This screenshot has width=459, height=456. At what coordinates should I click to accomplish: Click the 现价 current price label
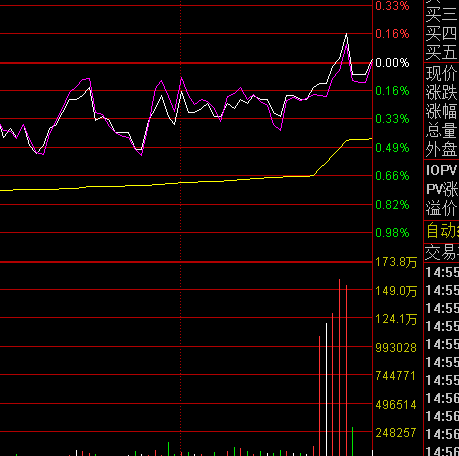pos(441,73)
